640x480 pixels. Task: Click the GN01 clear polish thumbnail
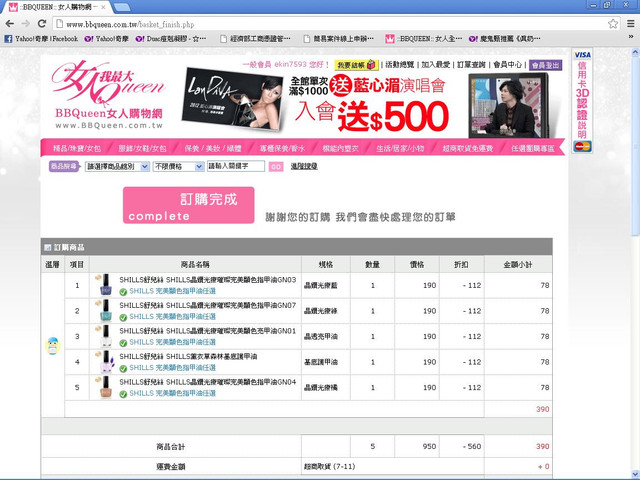(105, 336)
